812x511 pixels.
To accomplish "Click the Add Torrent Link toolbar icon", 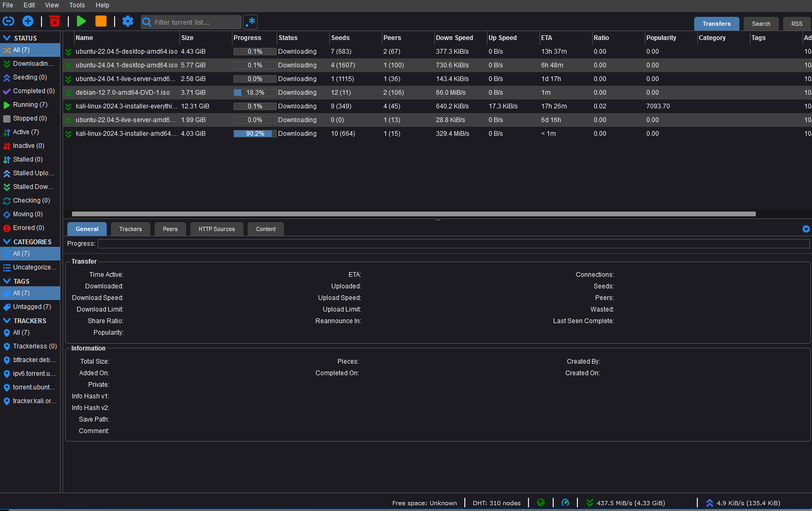I will (x=8, y=21).
